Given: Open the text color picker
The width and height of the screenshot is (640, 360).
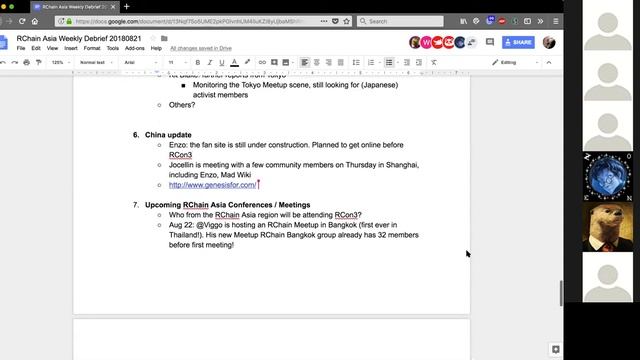Looking at the screenshot, I should pos(234,62).
